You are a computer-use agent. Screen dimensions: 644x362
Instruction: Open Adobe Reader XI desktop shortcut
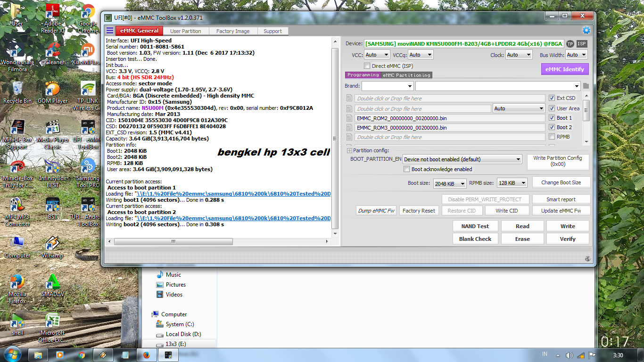(x=53, y=18)
